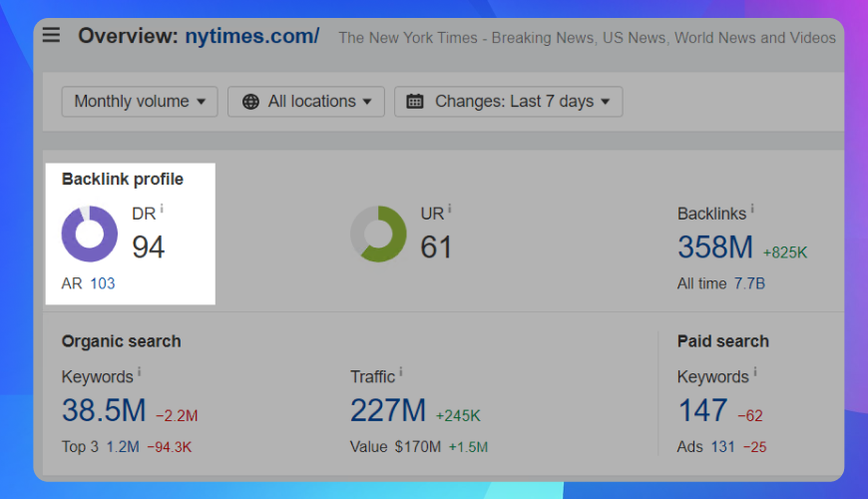Open the Top 3 1.2M link
The height and width of the screenshot is (499, 868).
coord(123,447)
